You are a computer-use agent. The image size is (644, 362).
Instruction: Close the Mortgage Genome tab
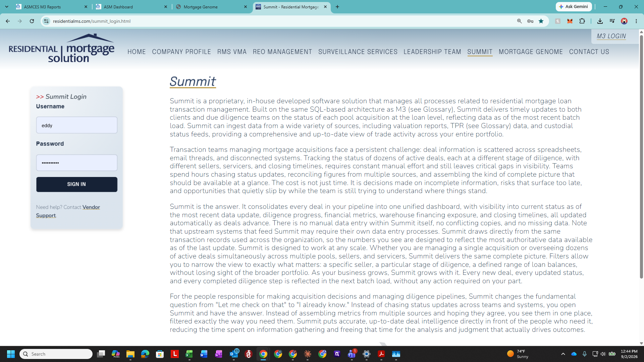click(246, 7)
